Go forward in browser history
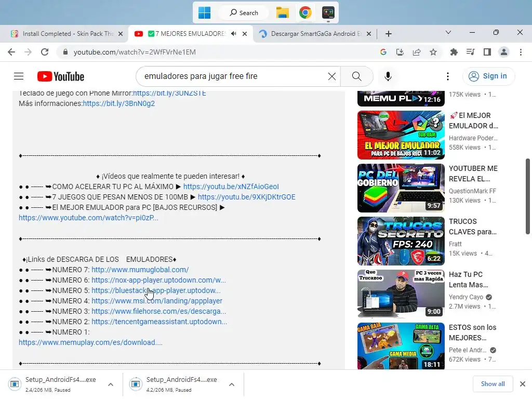The width and height of the screenshot is (532, 399). pos(28,52)
